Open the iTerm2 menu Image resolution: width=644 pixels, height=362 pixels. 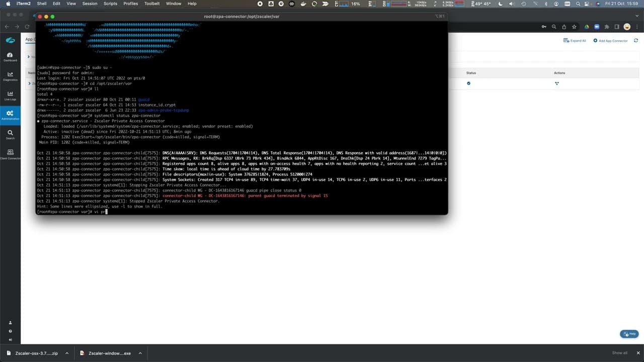(25, 4)
